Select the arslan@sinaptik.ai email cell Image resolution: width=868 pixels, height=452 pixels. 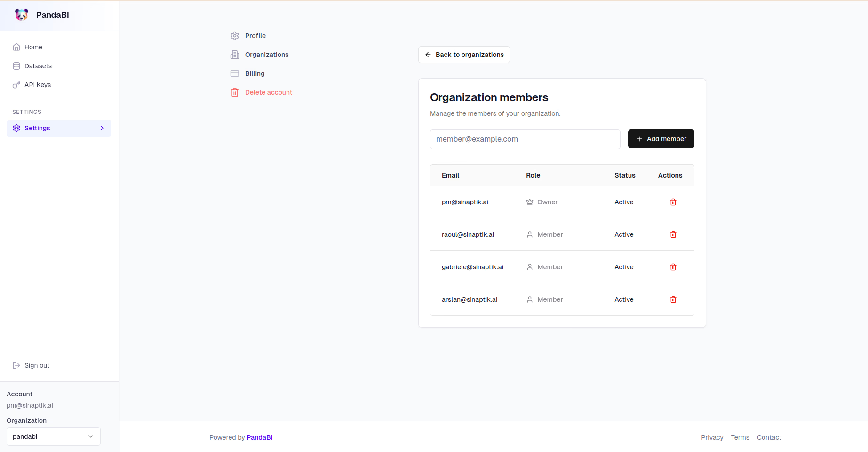470,299
